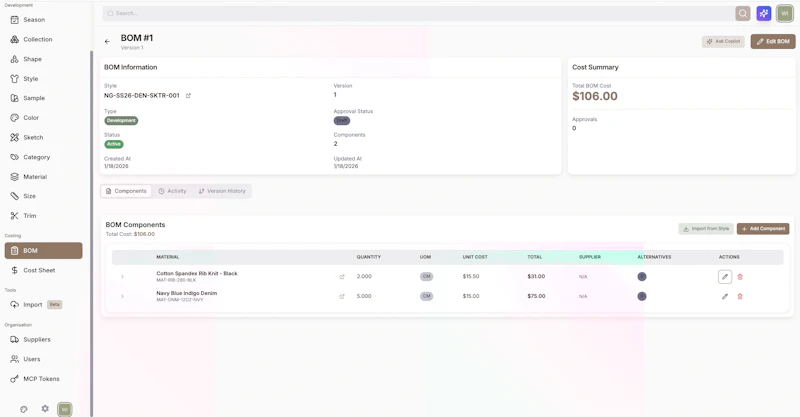Viewport: 800px width, 417px height.
Task: Click the sidebar vertical scrollbar
Action: (x=91, y=234)
